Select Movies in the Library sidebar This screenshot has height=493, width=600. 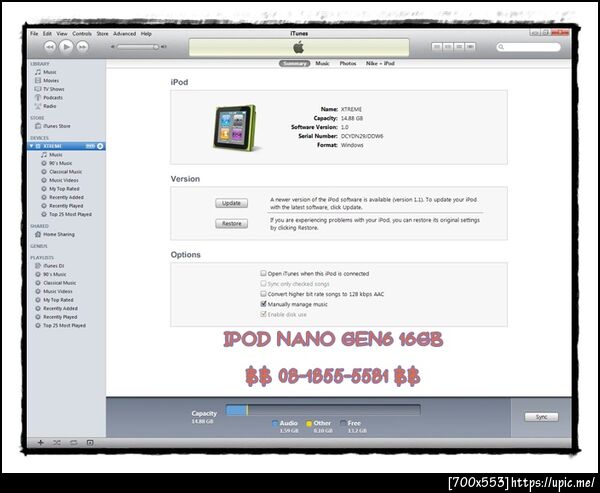click(51, 81)
